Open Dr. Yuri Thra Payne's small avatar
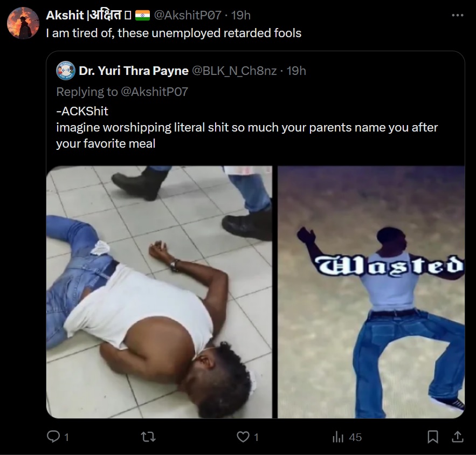 pyautogui.click(x=66, y=71)
